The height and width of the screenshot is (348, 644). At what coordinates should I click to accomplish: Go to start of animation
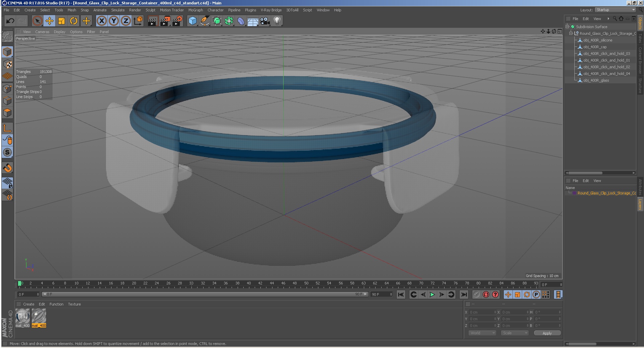pos(401,294)
